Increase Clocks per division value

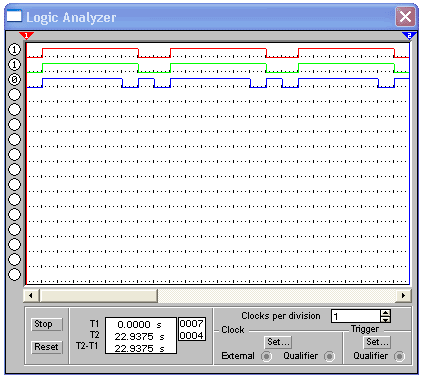click(386, 313)
